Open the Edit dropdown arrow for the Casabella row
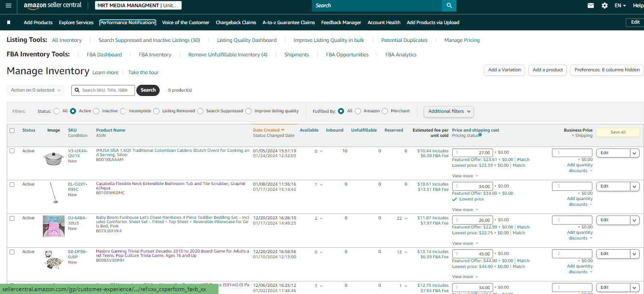The width and height of the screenshot is (644, 294). pos(635,186)
